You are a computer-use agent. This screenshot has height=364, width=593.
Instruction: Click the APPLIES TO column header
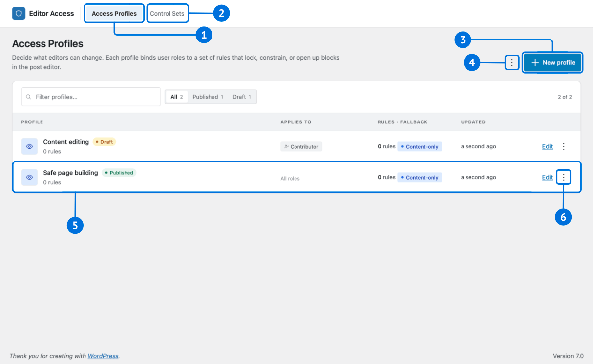(x=296, y=122)
